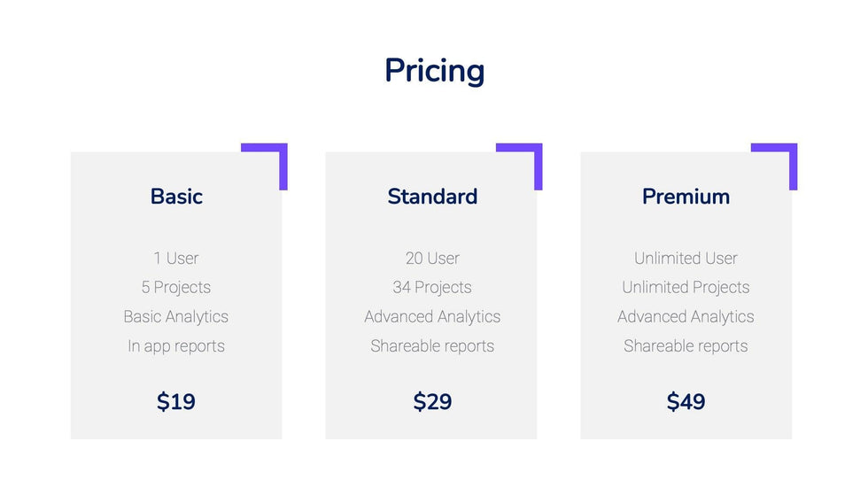Click the "20 User" feature text

pyautogui.click(x=432, y=259)
